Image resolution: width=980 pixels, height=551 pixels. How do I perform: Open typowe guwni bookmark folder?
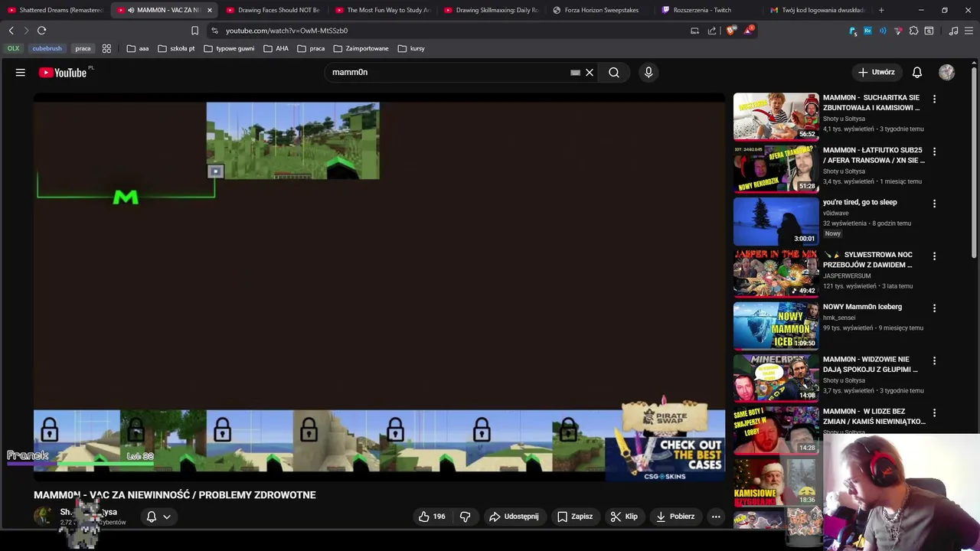(x=229, y=48)
